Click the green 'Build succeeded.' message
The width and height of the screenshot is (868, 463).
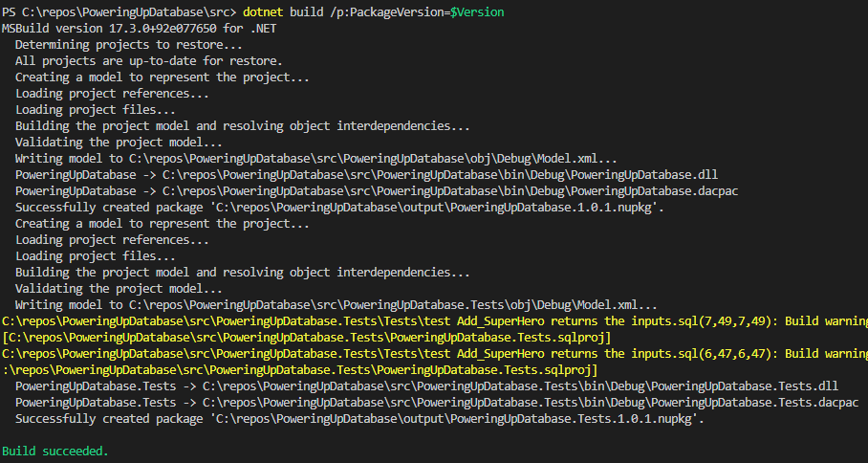[x=55, y=452]
